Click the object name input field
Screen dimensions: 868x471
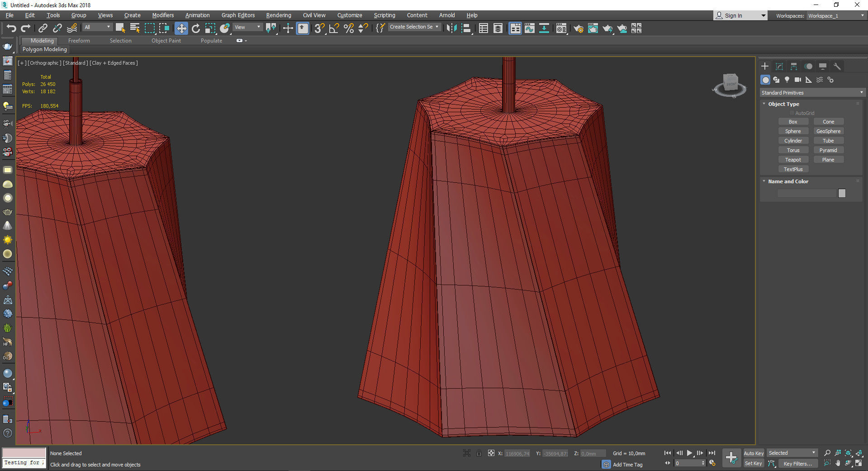[x=807, y=194]
